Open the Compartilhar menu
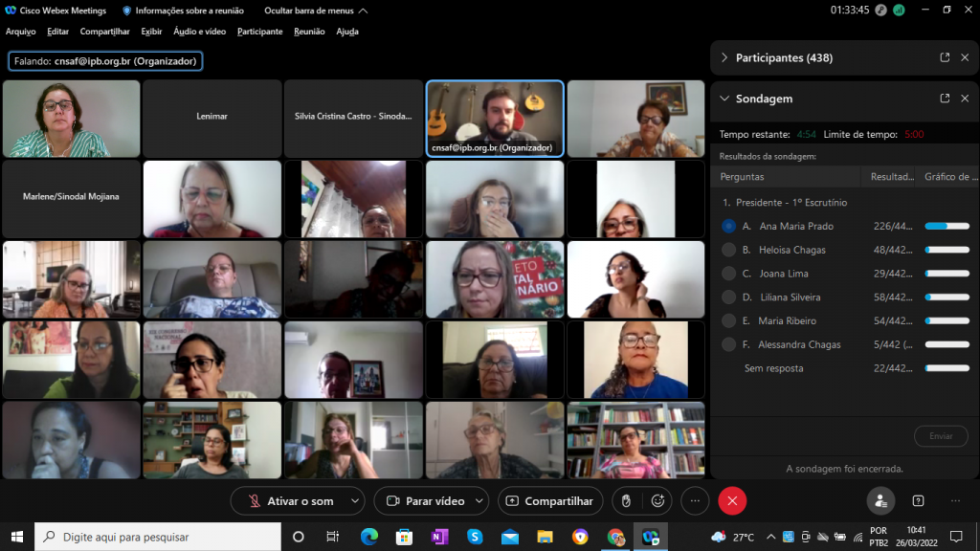Viewport: 980px width, 551px height. click(104, 32)
